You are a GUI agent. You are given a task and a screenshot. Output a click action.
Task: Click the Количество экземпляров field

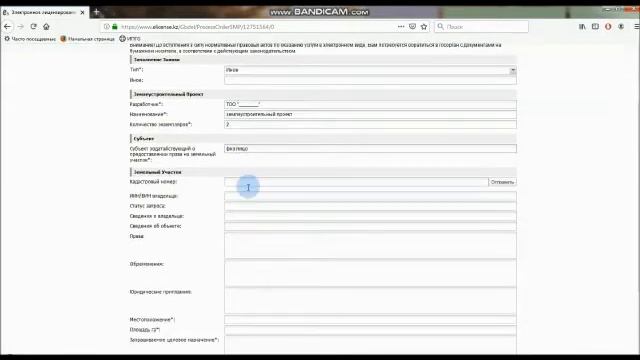(x=370, y=124)
